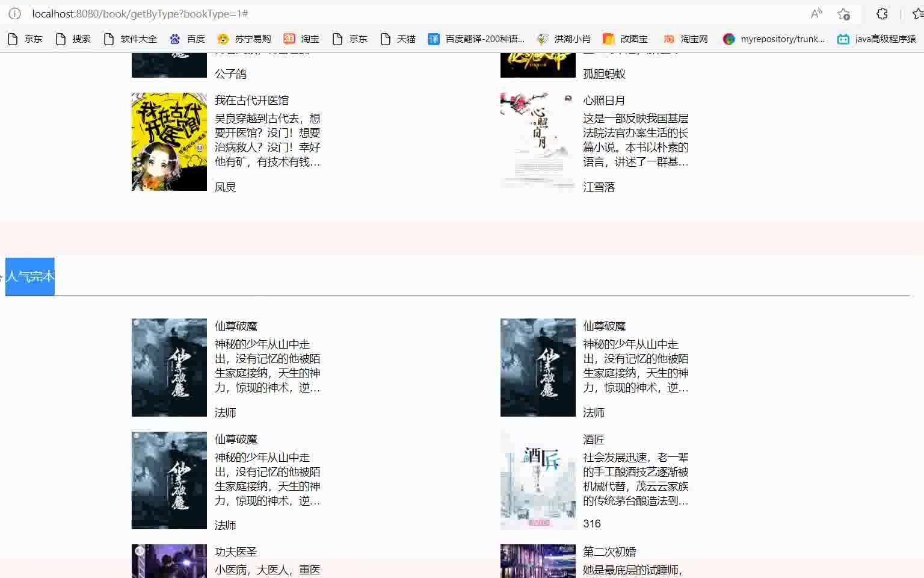The height and width of the screenshot is (578, 924).
Task: Click the site information icon in address bar
Action: point(15,13)
